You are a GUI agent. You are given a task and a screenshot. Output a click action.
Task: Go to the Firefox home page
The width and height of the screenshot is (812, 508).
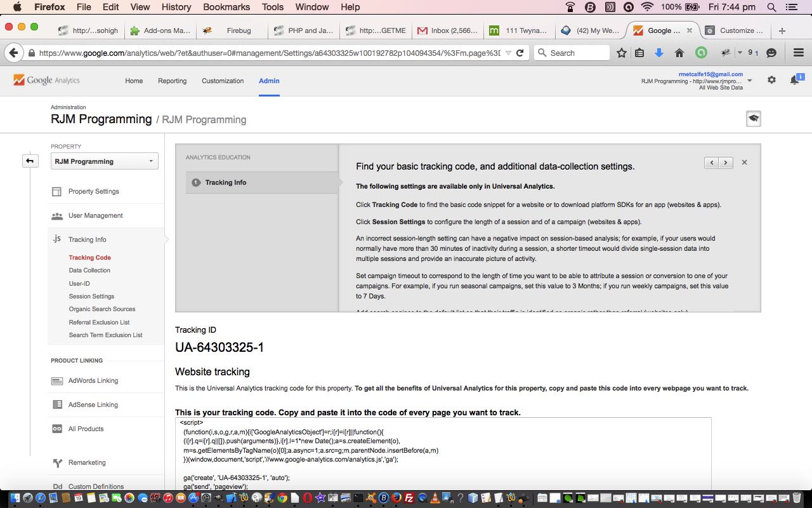coord(679,53)
